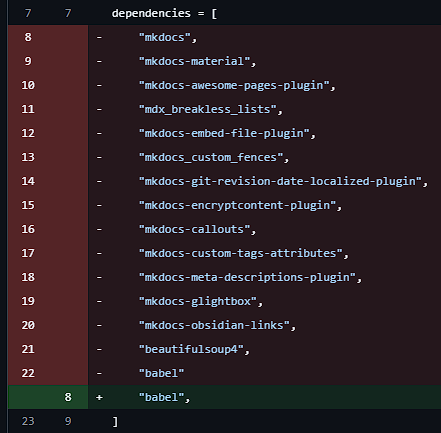Image resolution: width=441 pixels, height=433 pixels.
Task: Click the "mkdocs-glightbox" removed entry
Action: (201, 301)
